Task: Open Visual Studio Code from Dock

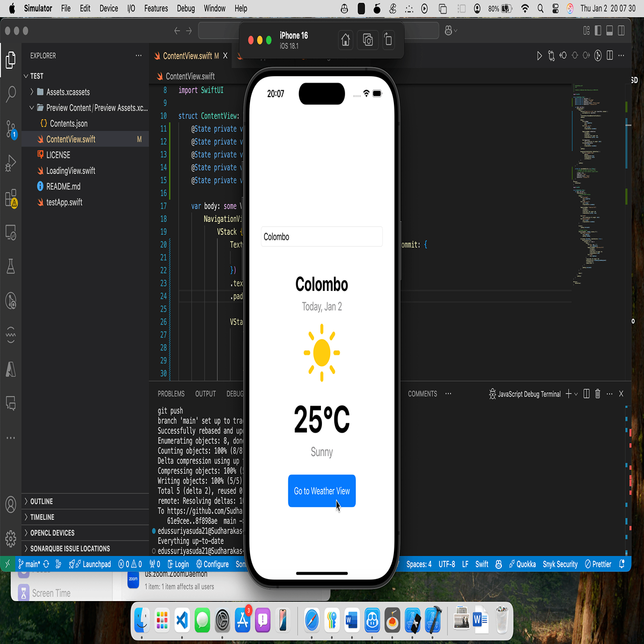Action: [x=182, y=620]
